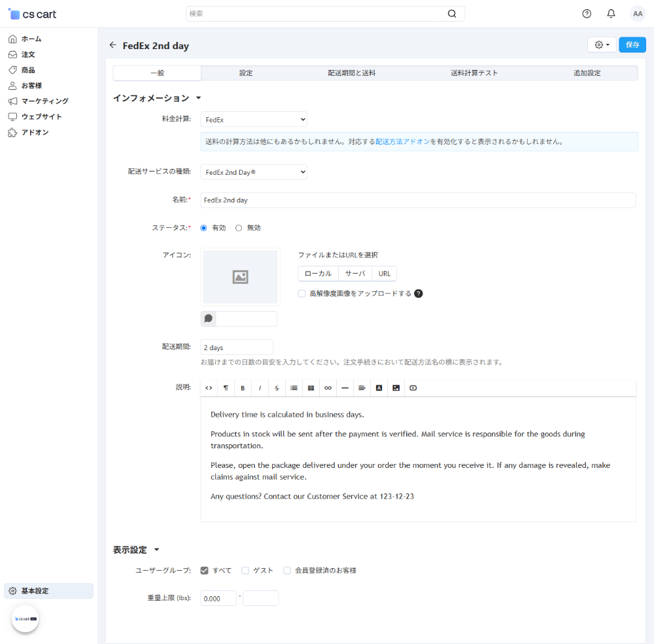
Task: Click the italic formatting icon
Action: [x=260, y=388]
